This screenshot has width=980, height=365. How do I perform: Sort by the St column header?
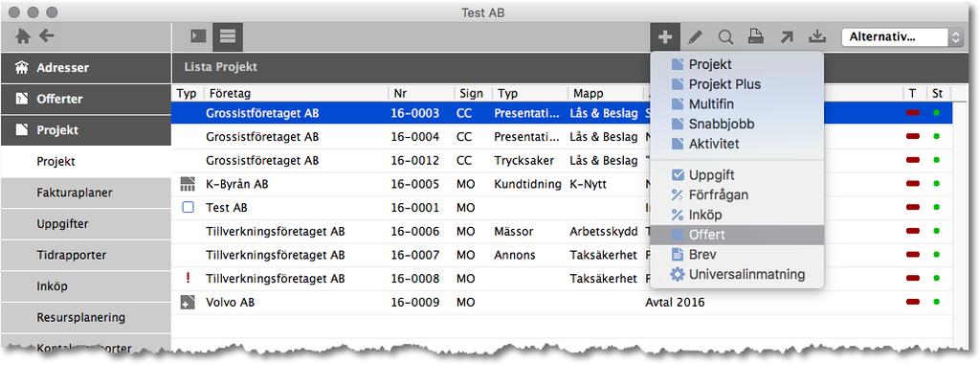click(938, 93)
